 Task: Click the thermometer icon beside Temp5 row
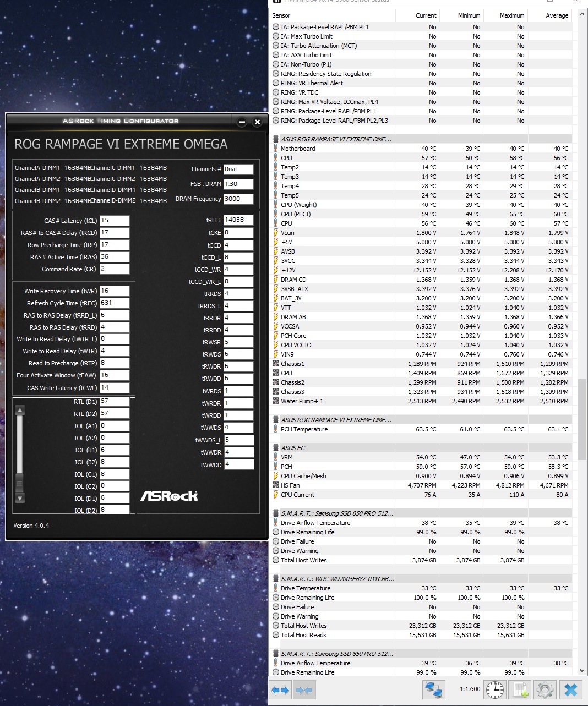276,195
